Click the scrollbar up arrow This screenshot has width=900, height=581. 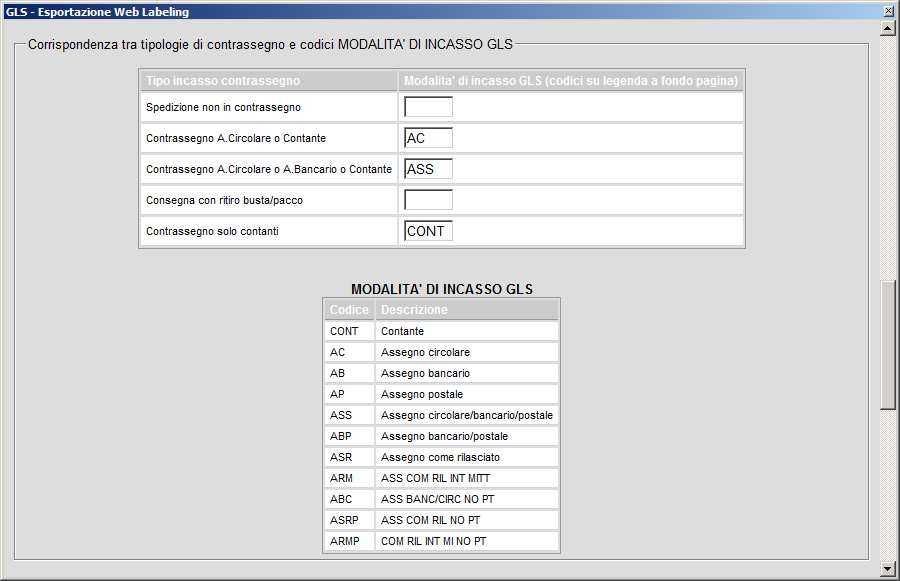point(887,28)
